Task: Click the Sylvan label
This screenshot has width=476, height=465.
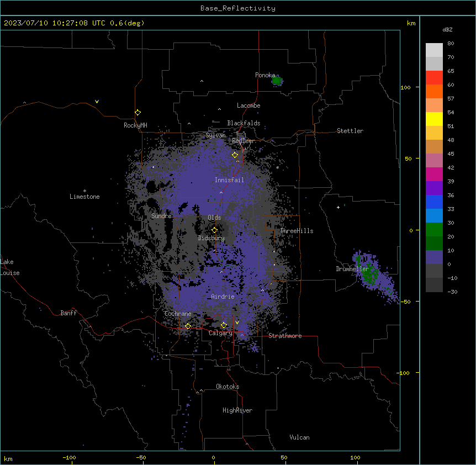Action: [x=215, y=135]
